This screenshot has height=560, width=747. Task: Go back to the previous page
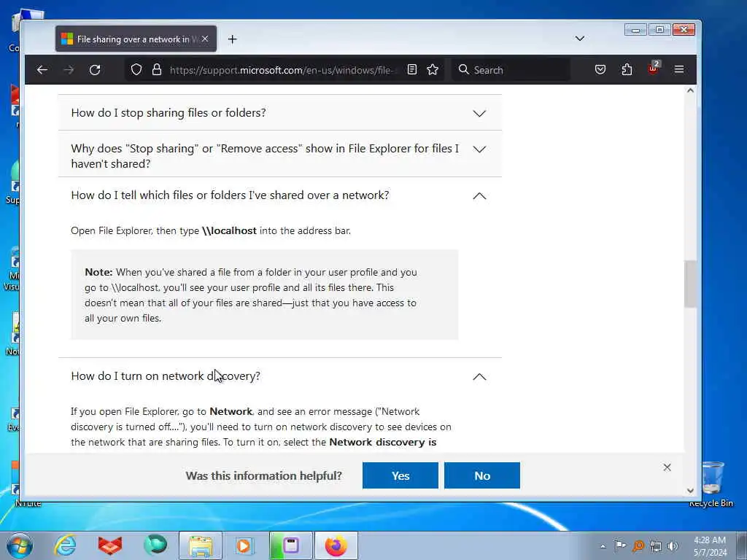(x=42, y=70)
